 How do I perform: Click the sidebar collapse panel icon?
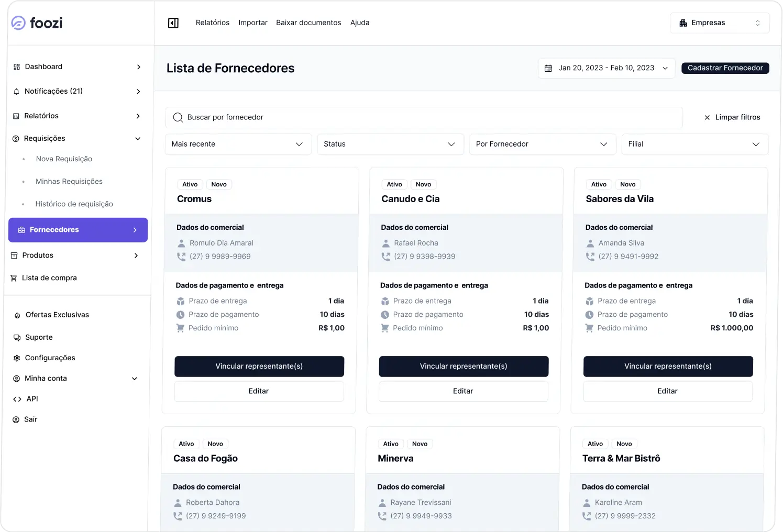(x=173, y=23)
